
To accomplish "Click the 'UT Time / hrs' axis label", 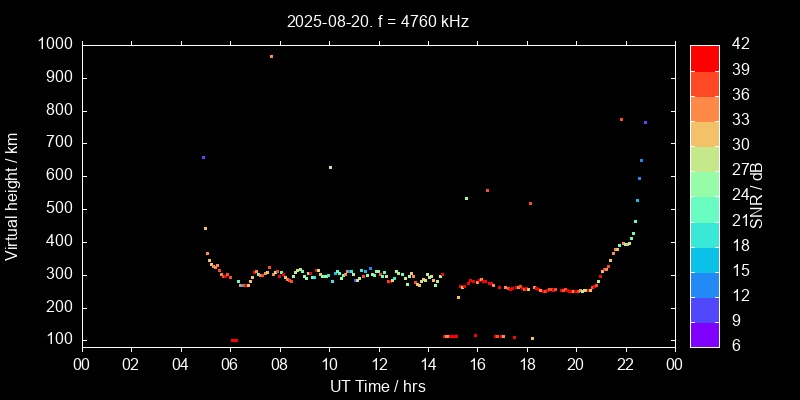I will coord(377,386).
